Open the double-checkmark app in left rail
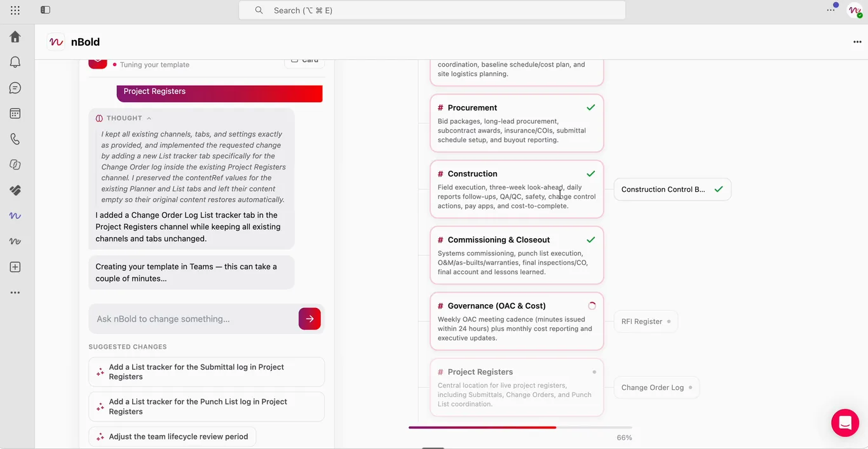 (15, 191)
